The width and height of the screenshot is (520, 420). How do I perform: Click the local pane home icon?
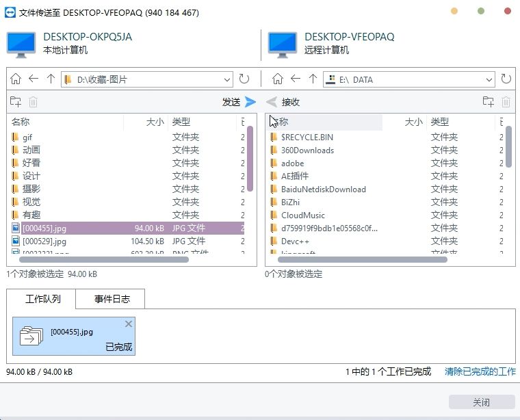[16, 79]
